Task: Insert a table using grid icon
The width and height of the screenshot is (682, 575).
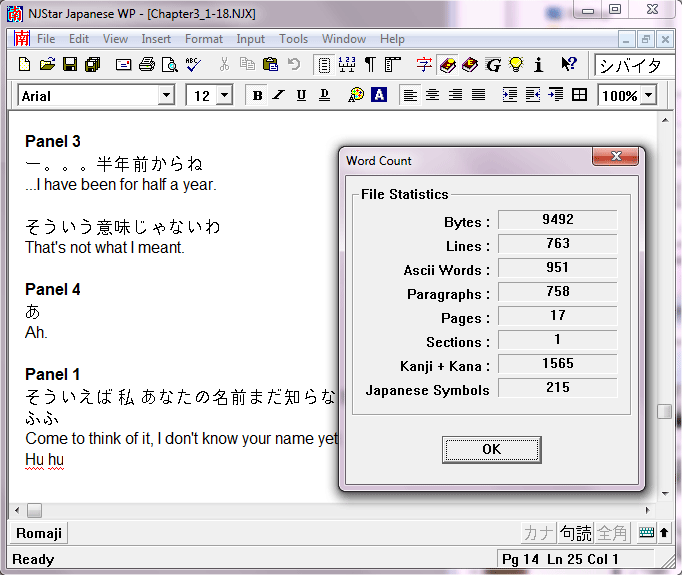Action: coord(579,95)
